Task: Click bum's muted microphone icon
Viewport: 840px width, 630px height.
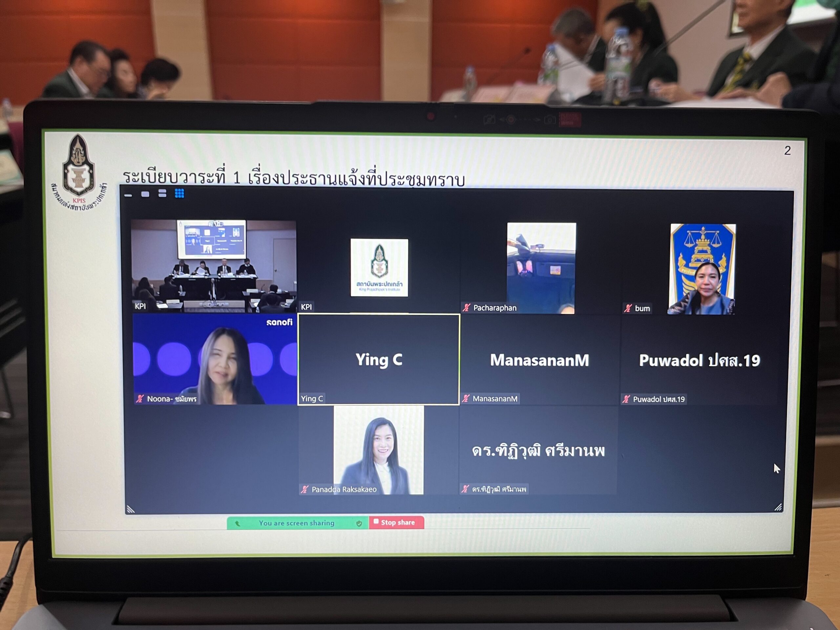Action: pos(628,308)
